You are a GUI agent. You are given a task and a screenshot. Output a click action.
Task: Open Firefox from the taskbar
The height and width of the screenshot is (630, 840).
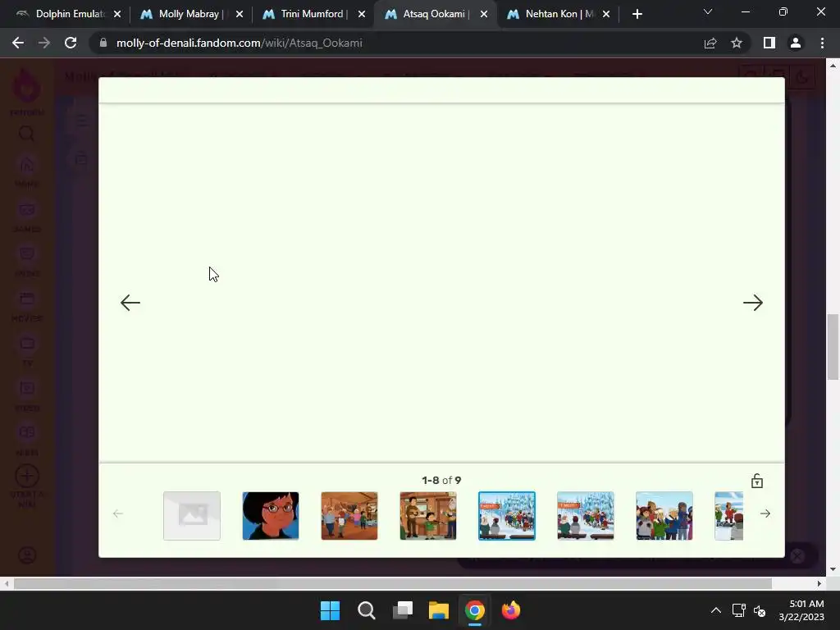coord(511,610)
